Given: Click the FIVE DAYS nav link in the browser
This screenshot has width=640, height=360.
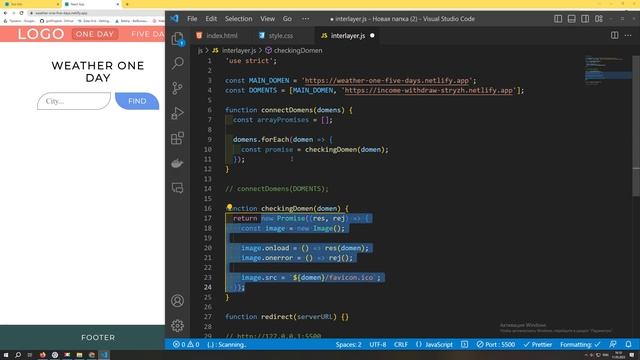Looking at the screenshot, I should [147, 34].
